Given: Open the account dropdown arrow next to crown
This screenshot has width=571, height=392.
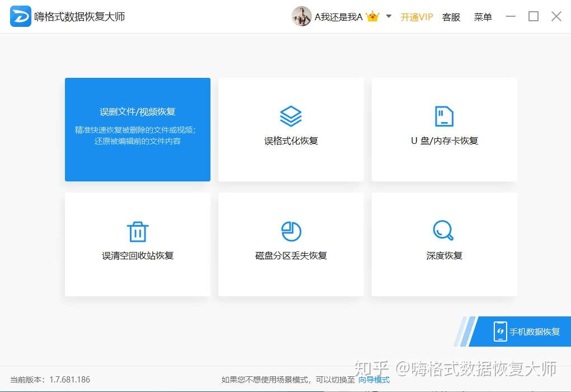Looking at the screenshot, I should pyautogui.click(x=388, y=17).
